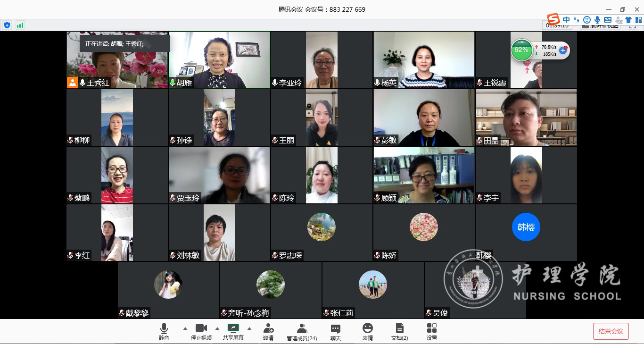
Task: Click the green 62% memory accelerator ball
Action: [521, 50]
